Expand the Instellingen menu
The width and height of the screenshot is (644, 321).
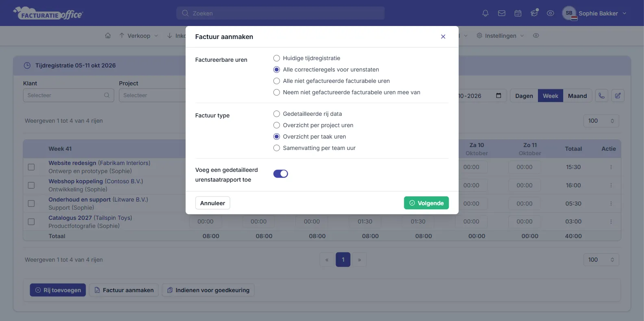coord(500,36)
